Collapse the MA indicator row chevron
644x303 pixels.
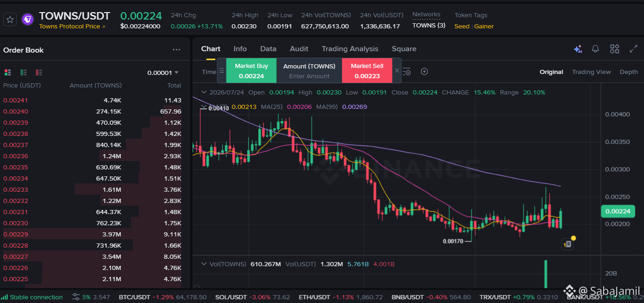203,107
